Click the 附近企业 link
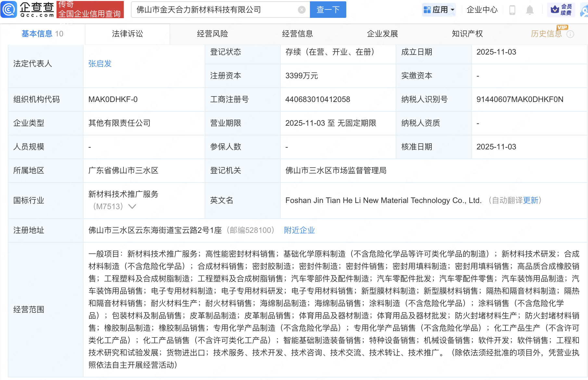This screenshot has width=588, height=380. click(x=299, y=230)
